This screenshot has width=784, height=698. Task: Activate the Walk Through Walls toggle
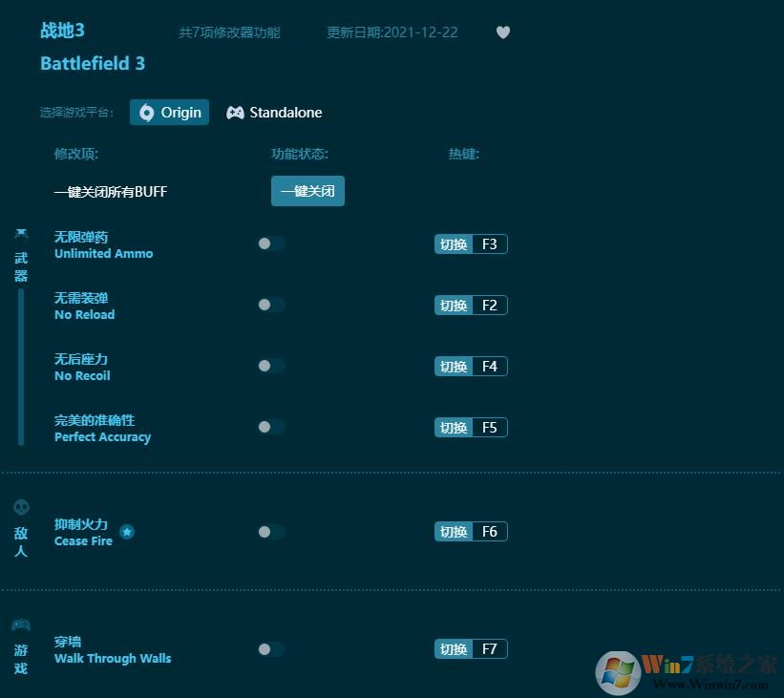[270, 649]
